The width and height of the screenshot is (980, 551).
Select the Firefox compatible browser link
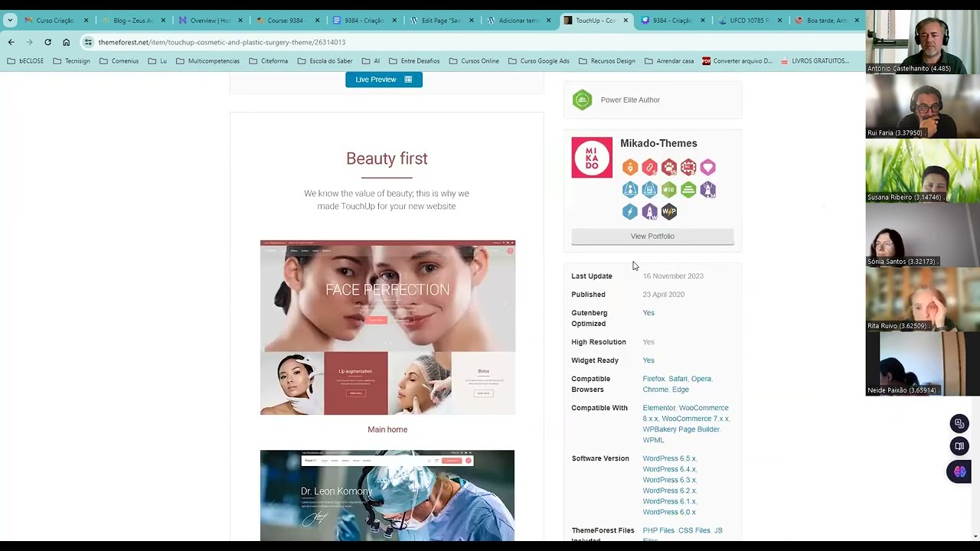coord(654,379)
